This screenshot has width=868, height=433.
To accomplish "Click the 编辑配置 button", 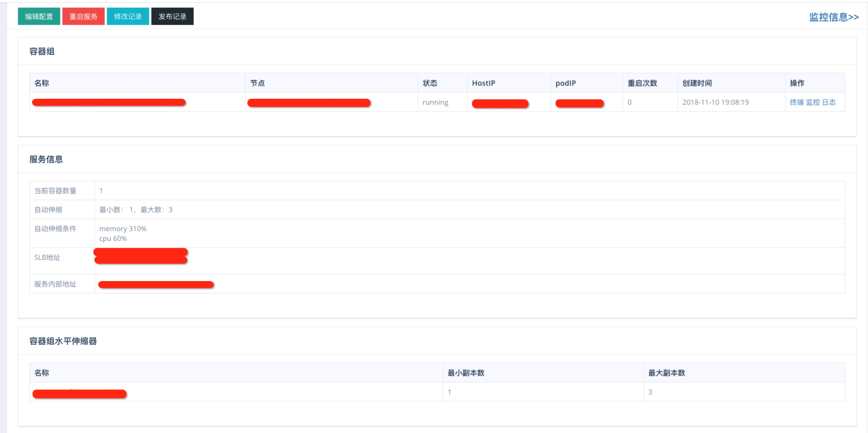I will coord(39,16).
